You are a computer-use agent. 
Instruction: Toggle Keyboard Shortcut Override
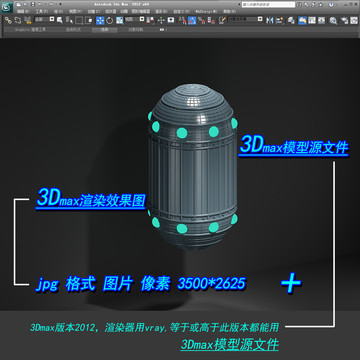(171, 20)
